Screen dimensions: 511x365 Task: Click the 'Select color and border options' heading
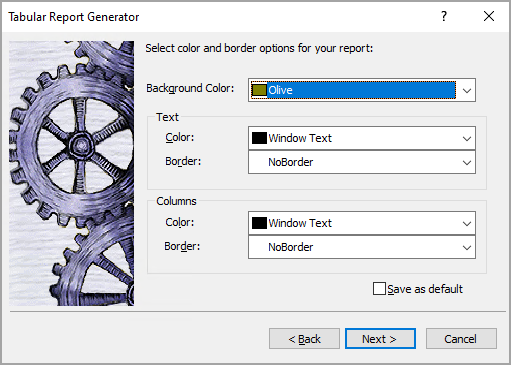[x=259, y=48]
